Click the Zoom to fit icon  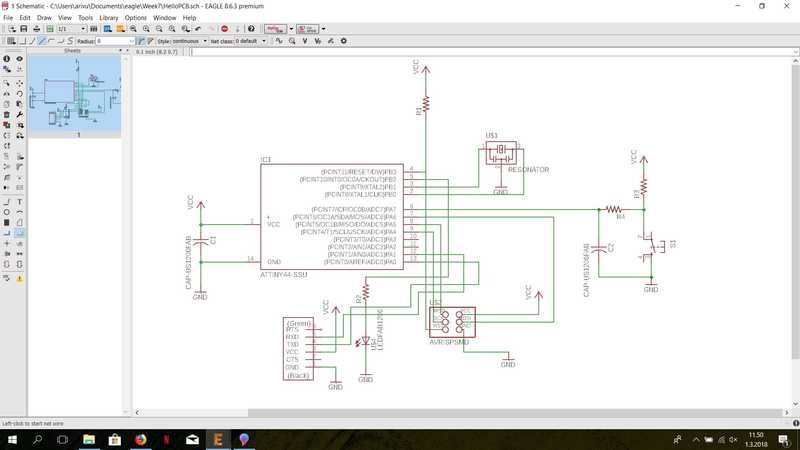133,29
